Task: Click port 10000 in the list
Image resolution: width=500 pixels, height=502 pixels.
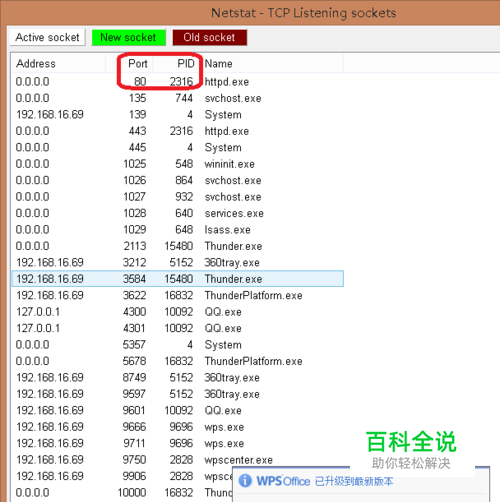Action: [132, 492]
